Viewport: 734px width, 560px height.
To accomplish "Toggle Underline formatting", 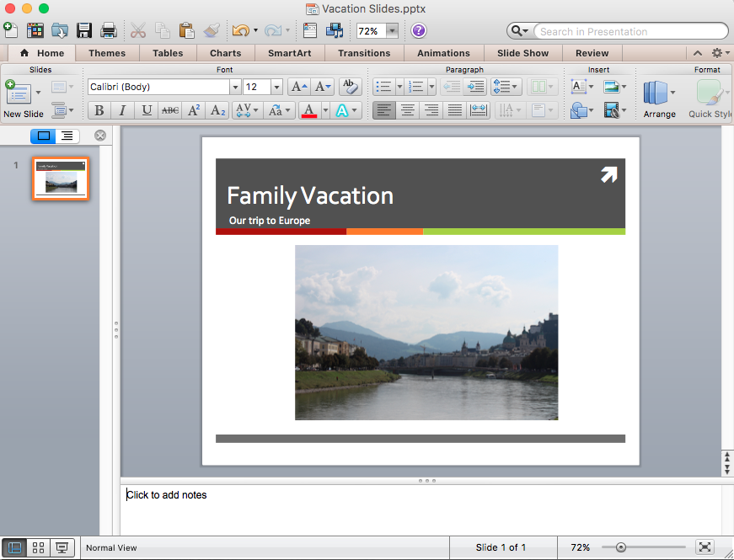I will coord(147,110).
